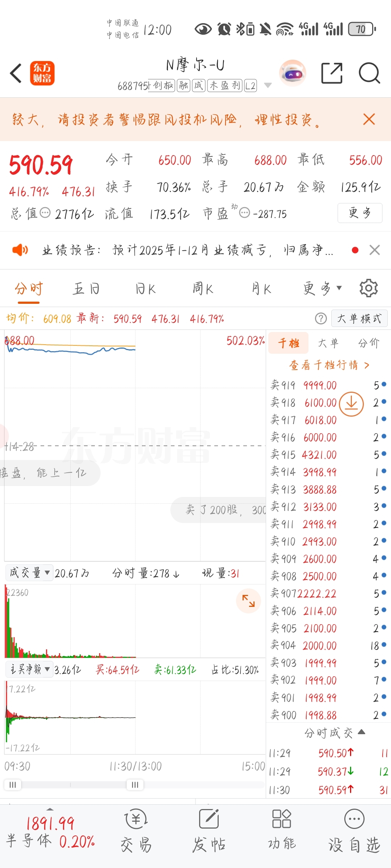Select sell row 卖915 4321.00
The image size is (391, 868).
click(x=328, y=455)
